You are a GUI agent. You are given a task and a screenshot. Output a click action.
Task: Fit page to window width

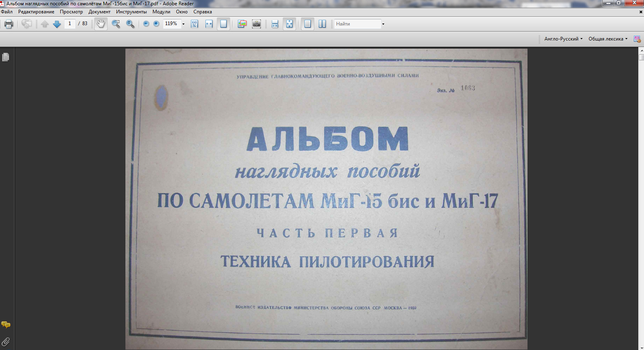(x=209, y=24)
